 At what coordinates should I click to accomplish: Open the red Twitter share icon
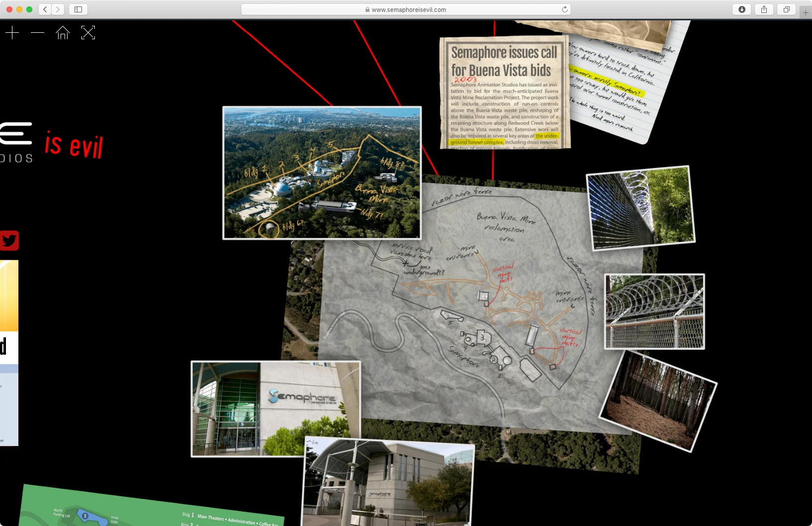8,240
